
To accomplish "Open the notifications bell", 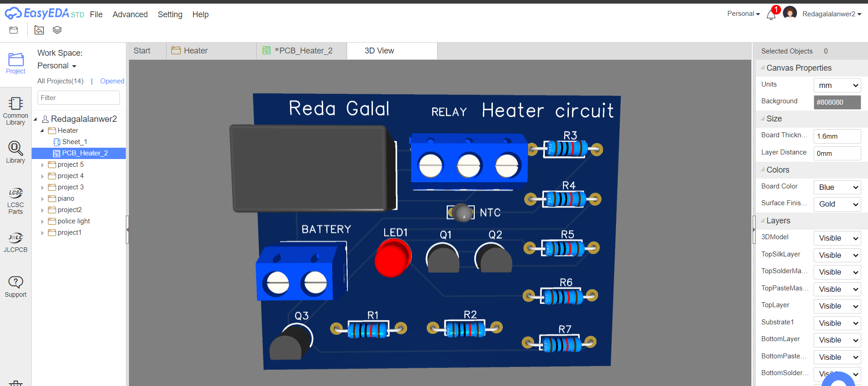I will [x=771, y=15].
